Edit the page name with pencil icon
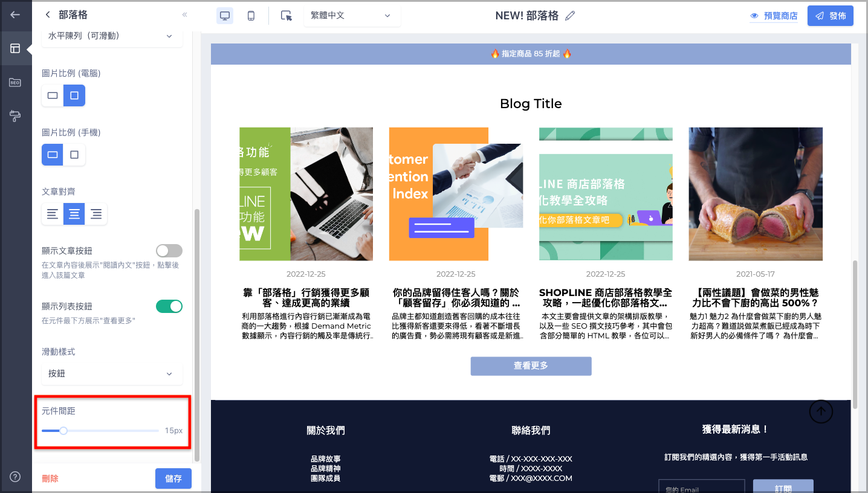Image resolution: width=868 pixels, height=493 pixels. [570, 16]
